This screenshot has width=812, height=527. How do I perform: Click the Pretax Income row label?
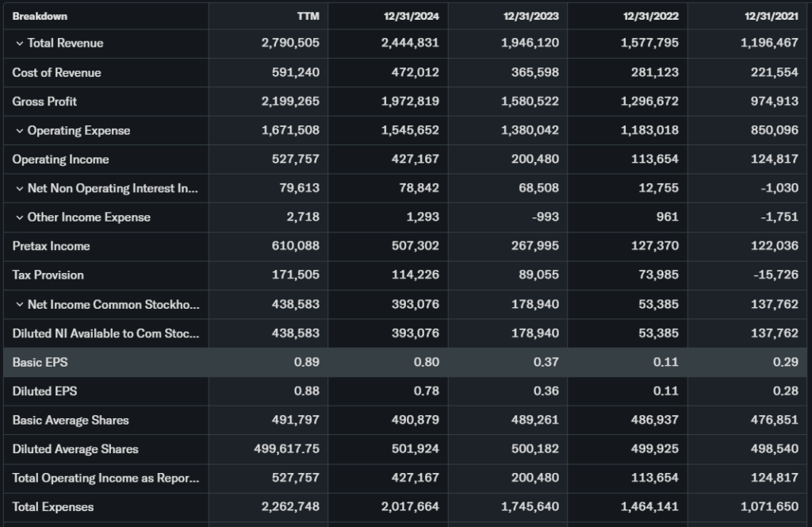pos(51,246)
